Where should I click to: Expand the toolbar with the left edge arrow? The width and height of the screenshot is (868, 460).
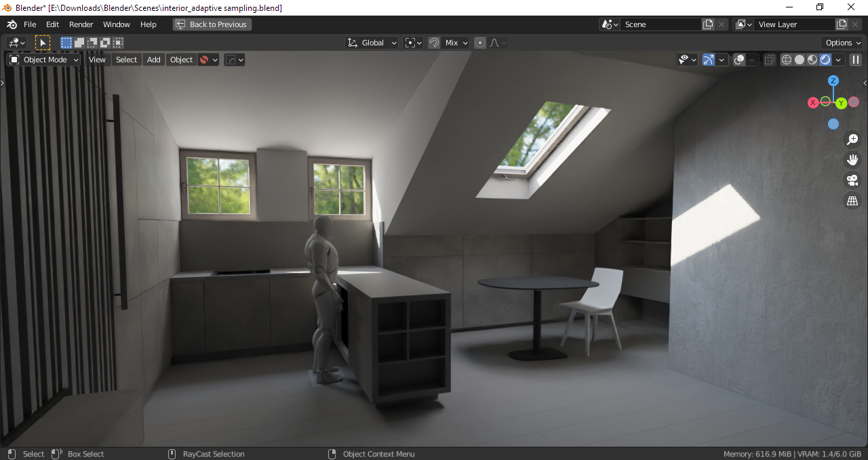(x=3, y=83)
